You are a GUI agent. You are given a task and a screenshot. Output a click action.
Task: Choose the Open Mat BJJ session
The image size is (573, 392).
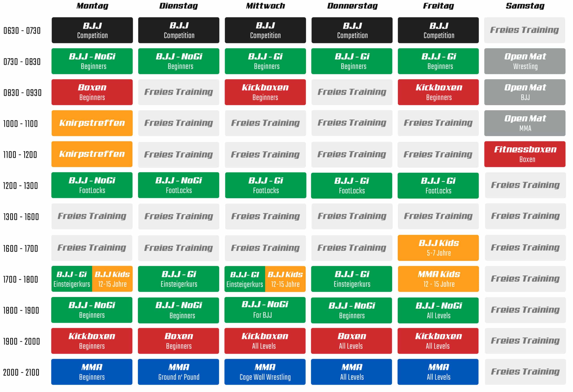click(x=525, y=92)
